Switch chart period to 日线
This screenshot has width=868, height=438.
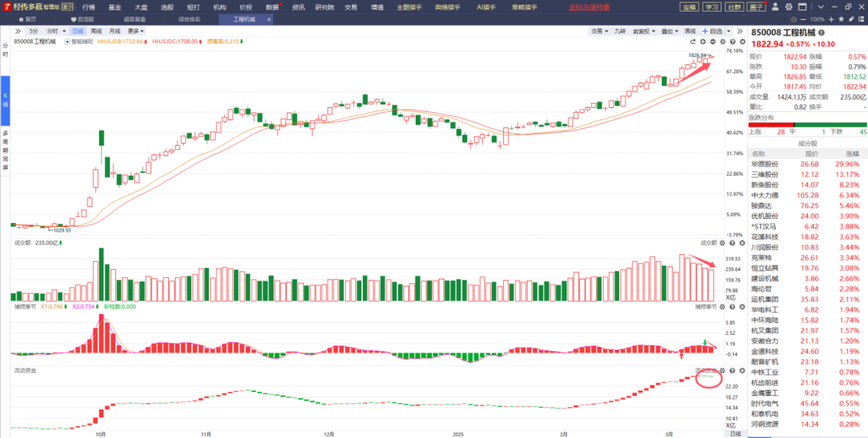point(78,31)
